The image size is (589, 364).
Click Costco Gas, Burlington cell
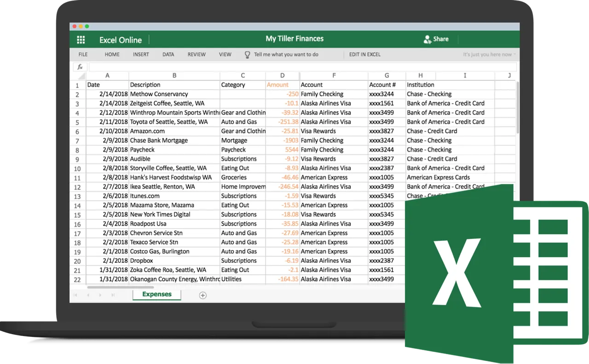pos(174,251)
